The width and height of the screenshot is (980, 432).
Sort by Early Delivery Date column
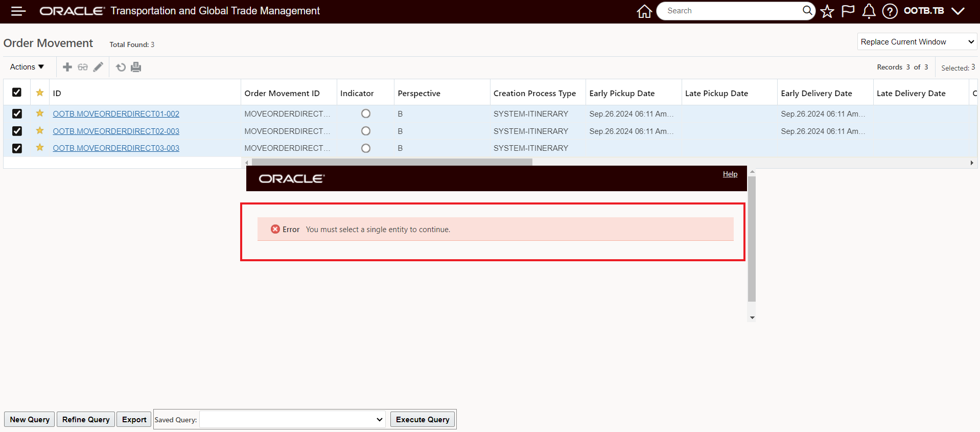click(x=816, y=93)
